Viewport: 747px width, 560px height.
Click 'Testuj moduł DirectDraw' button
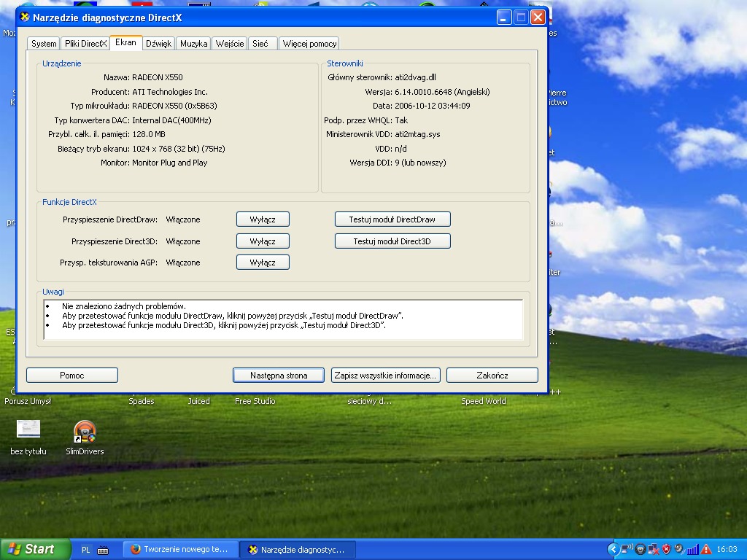(x=392, y=219)
